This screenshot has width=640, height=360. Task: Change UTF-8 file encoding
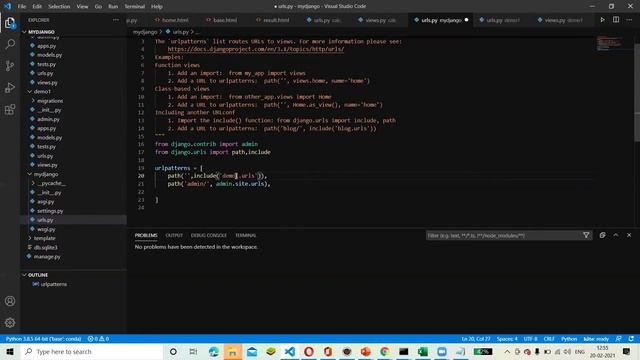(x=531, y=339)
